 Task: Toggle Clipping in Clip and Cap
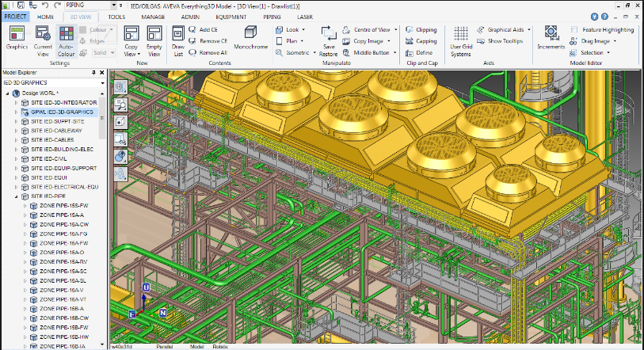coord(421,29)
